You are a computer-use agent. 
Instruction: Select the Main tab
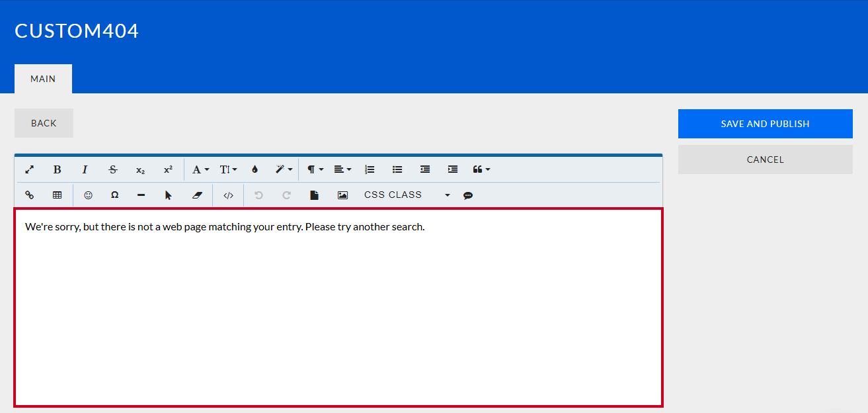point(43,79)
